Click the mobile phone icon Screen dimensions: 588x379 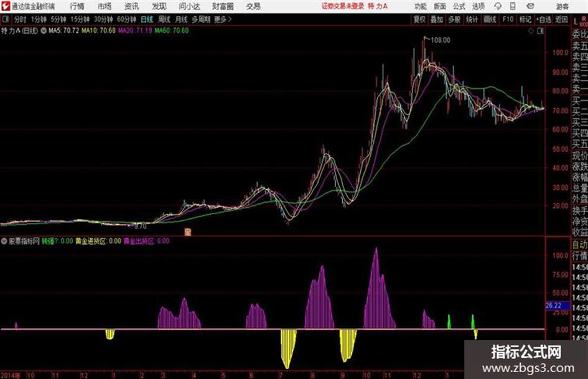(x=513, y=6)
